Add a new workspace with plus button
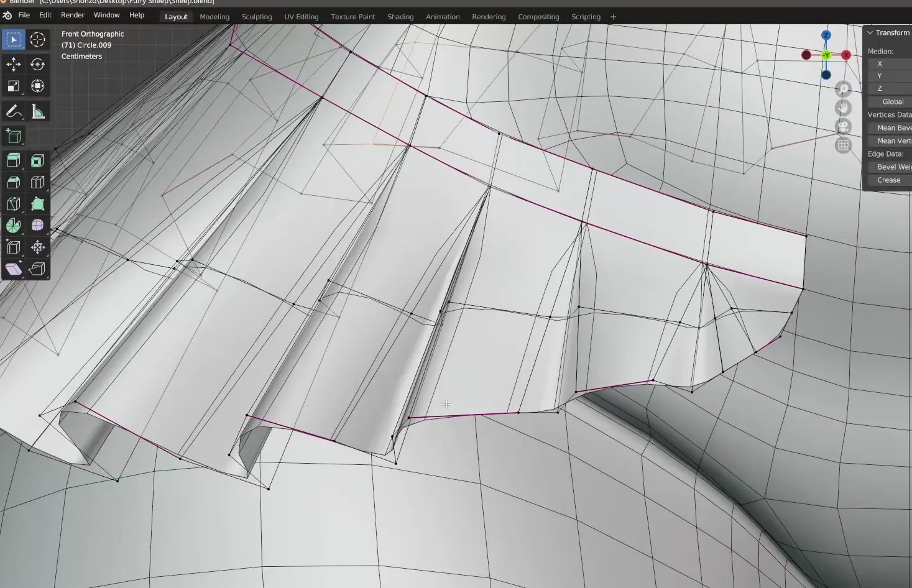912x588 pixels. (x=613, y=17)
